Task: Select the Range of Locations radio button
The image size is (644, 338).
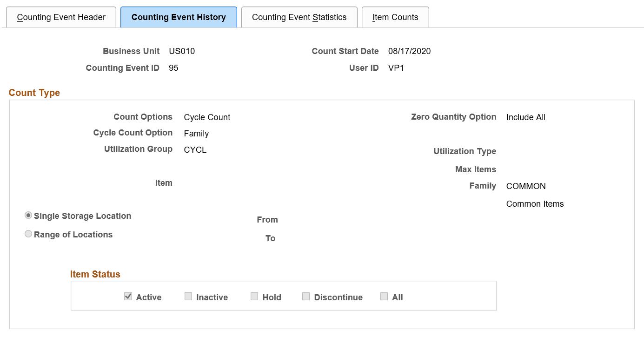Action: [28, 234]
